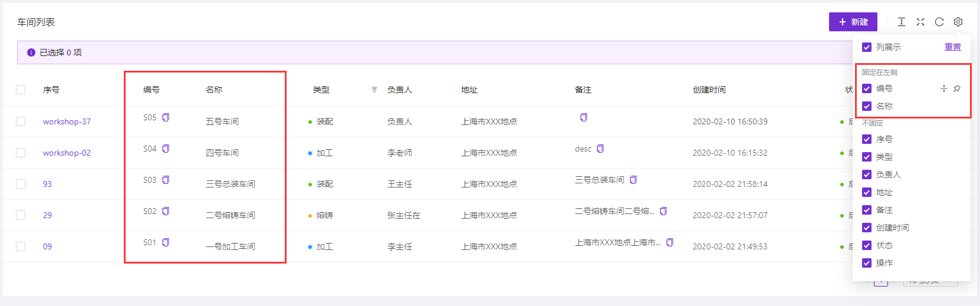Uncheck 类型 in column settings

pyautogui.click(x=867, y=157)
